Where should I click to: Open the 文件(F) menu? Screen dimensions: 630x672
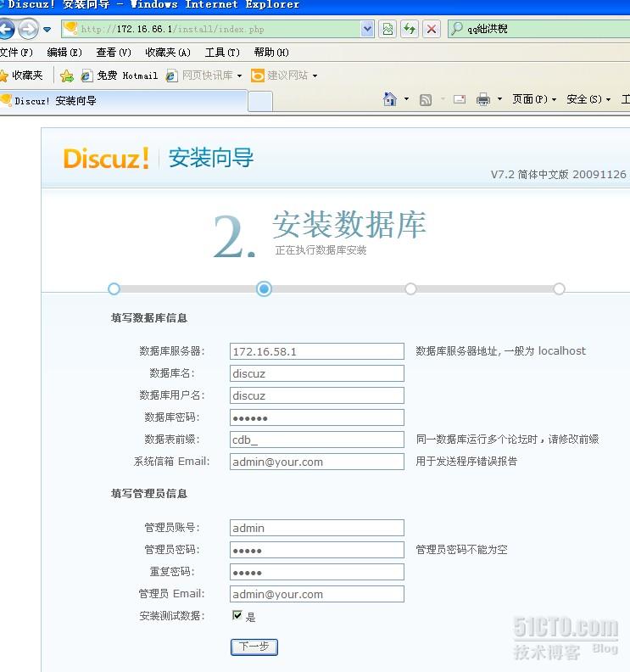[16, 53]
